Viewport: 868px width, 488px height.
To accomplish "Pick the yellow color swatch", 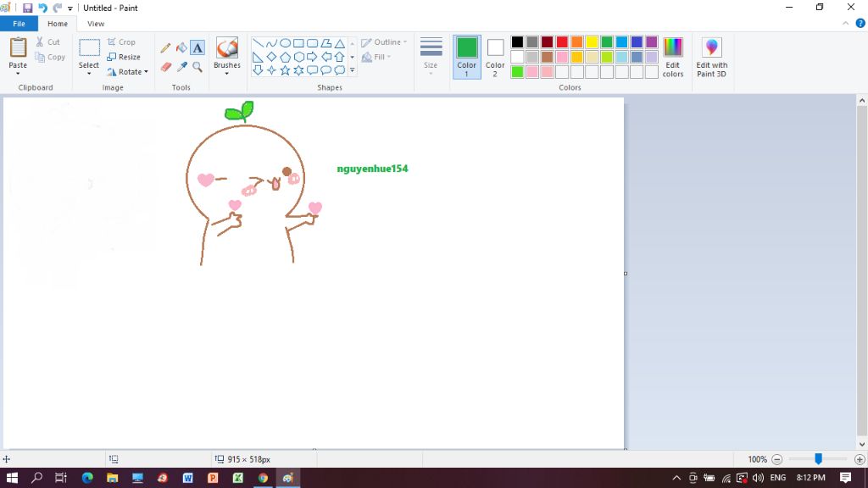I will coord(592,42).
